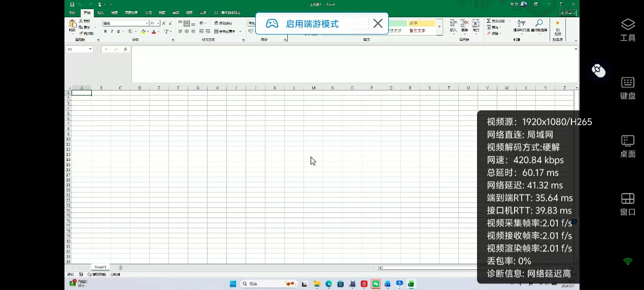Center text horizontally

pos(187,31)
